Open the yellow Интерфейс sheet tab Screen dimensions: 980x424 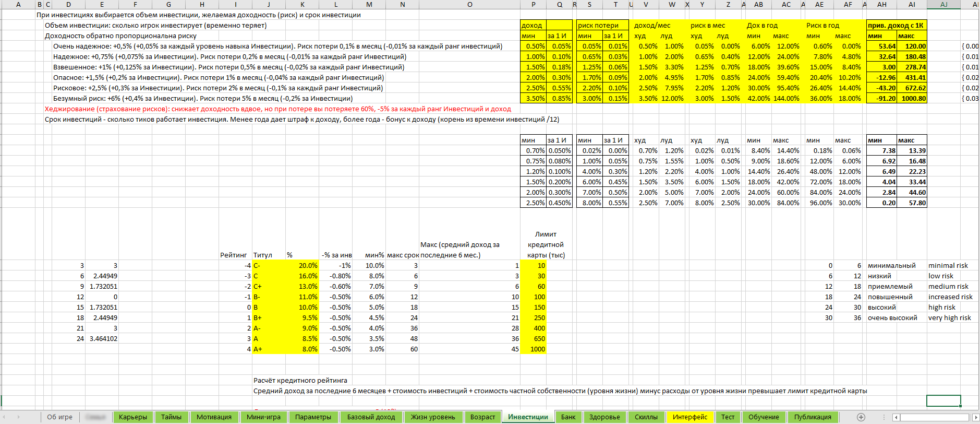(690, 417)
